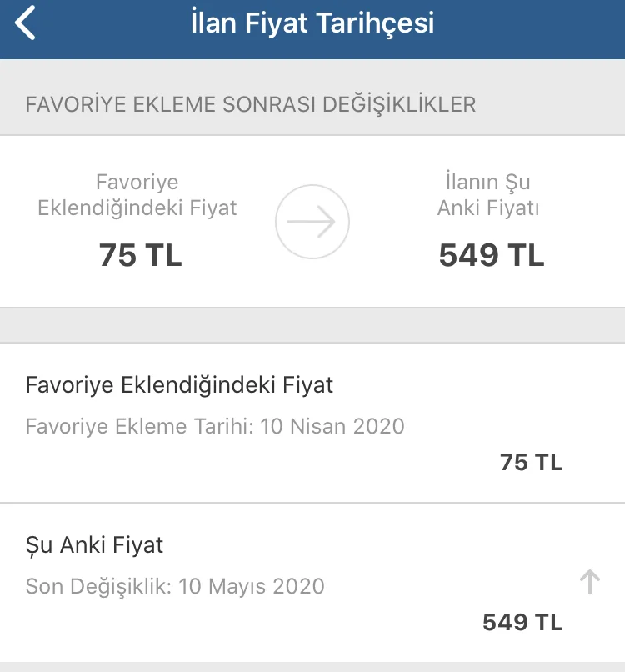Screen dimensions: 625x672
Task: Tap the İlanın Şu Anki Fiyatı caption
Action: click(488, 195)
